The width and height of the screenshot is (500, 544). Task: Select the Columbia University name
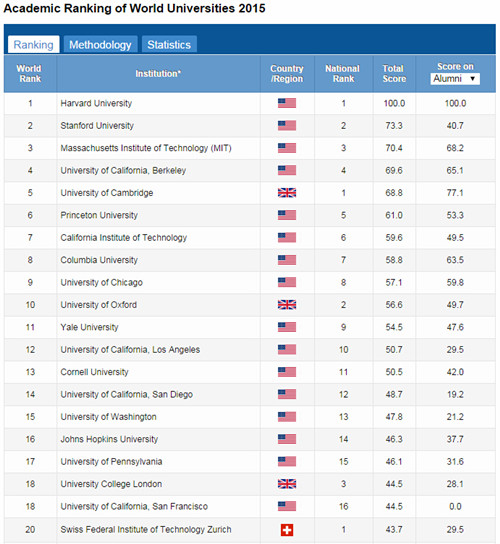point(99,260)
